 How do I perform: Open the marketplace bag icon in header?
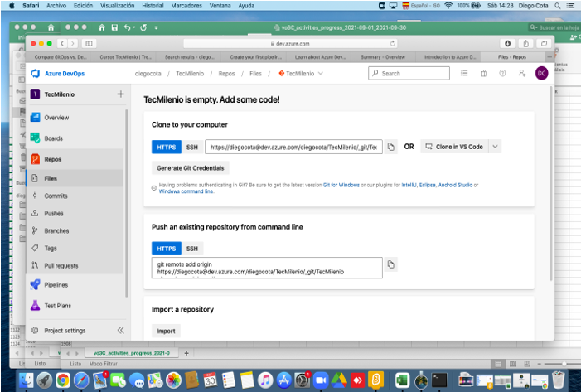[x=483, y=74]
